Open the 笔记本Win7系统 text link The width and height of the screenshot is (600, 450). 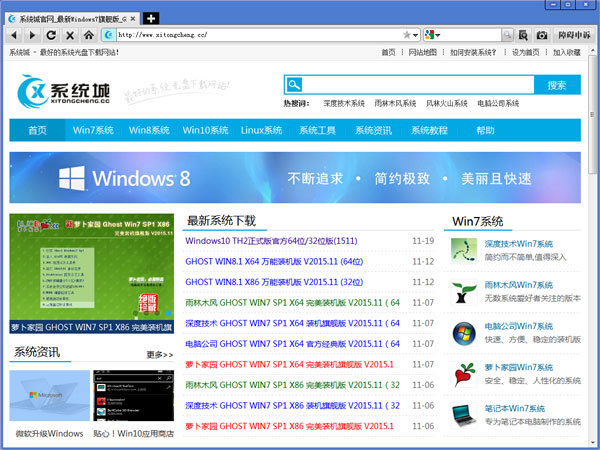point(515,409)
